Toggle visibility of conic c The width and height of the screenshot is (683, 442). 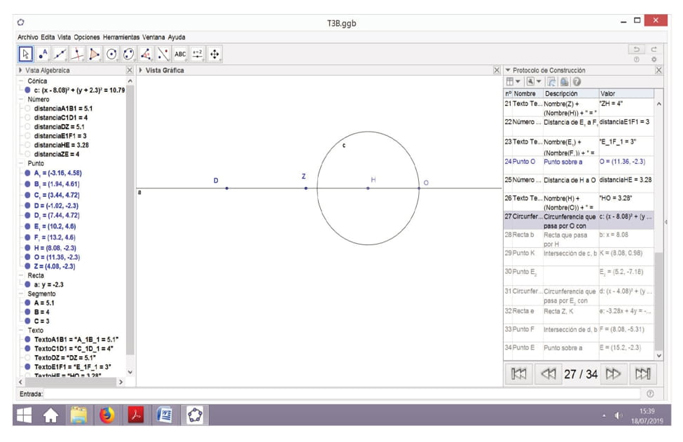tap(28, 90)
